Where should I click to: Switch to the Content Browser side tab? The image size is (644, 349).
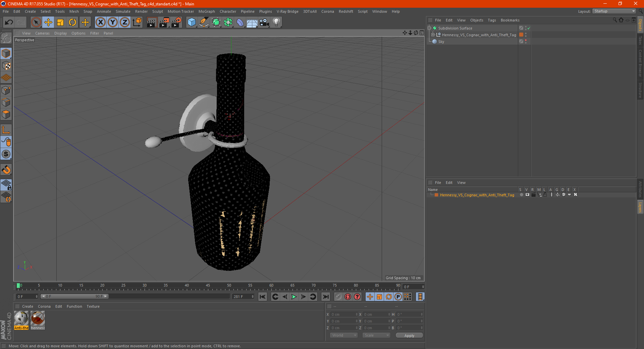coord(640,63)
